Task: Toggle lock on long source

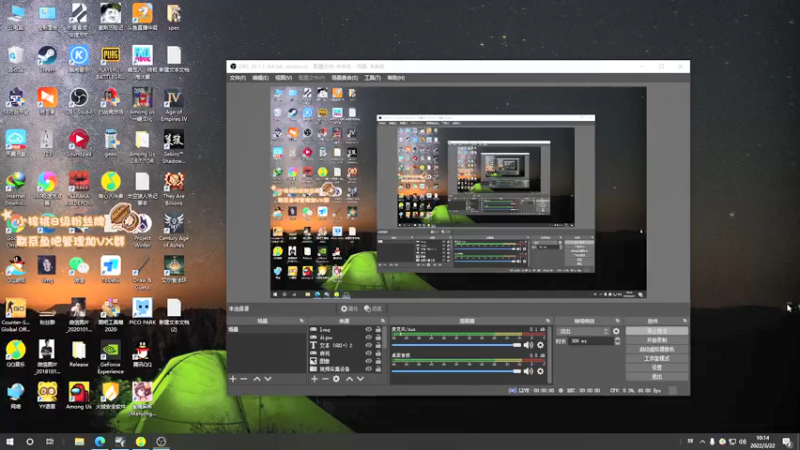Action: click(378, 330)
